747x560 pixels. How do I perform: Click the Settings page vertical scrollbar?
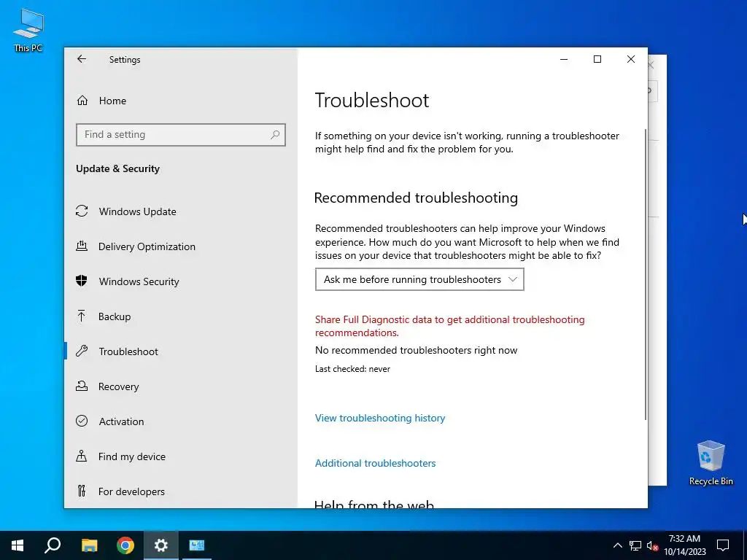click(x=646, y=274)
